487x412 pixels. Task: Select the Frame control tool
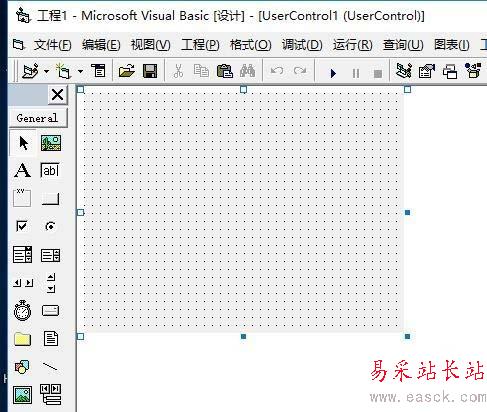point(22,198)
